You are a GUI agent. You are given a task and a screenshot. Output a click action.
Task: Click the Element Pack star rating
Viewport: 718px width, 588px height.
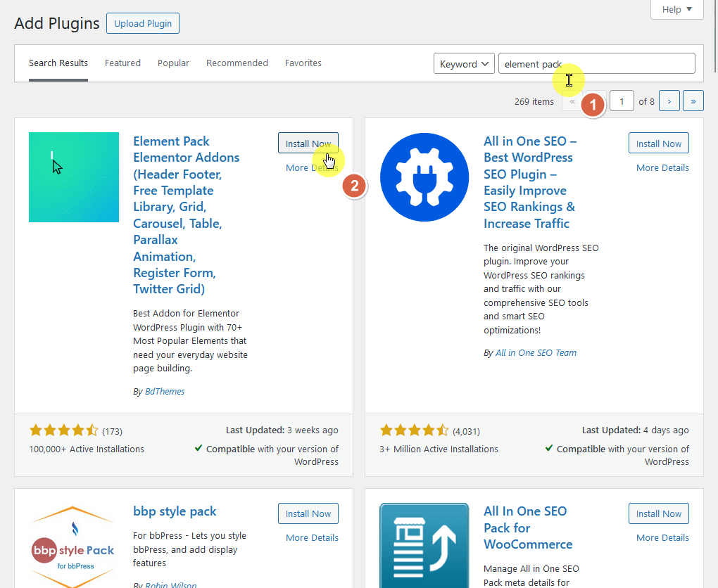tap(63, 430)
